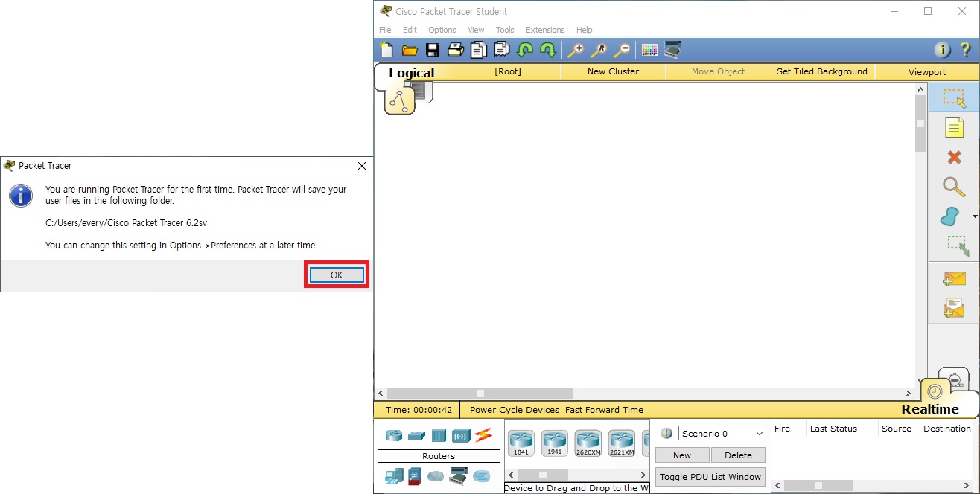Click the Copy icon in toolbar
This screenshot has width=980, height=494.
click(478, 50)
